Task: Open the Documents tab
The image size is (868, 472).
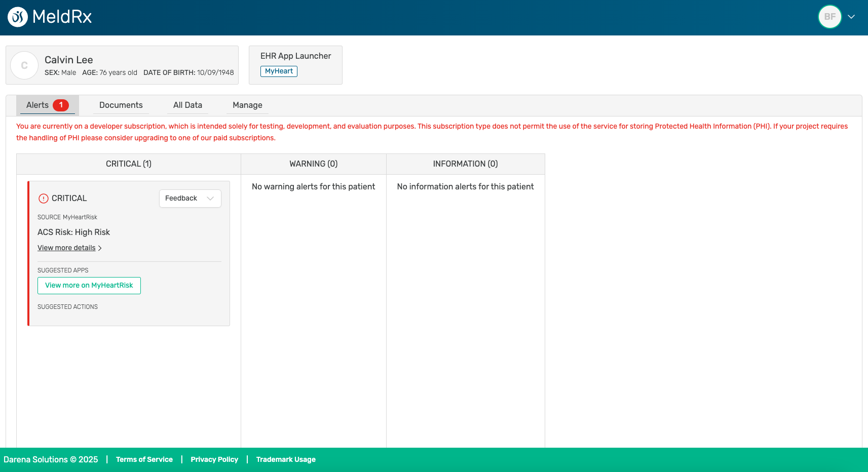Action: coord(121,105)
